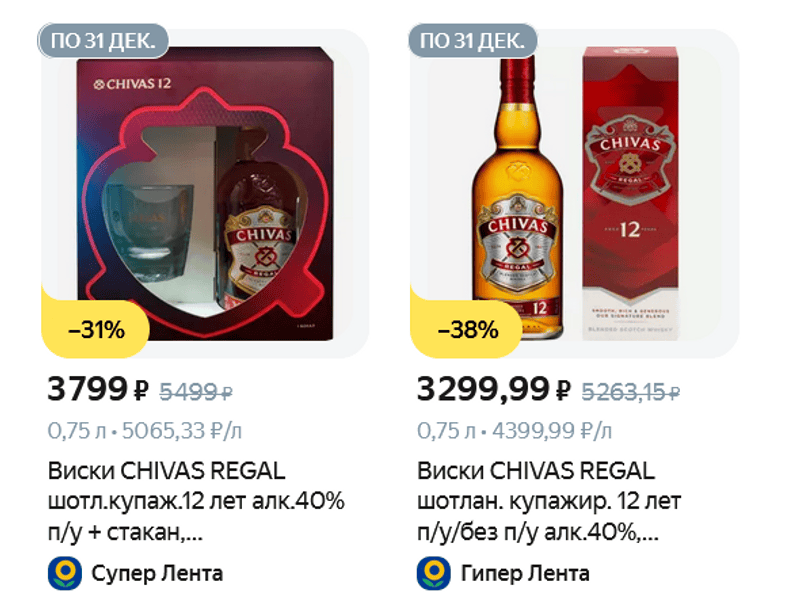The width and height of the screenshot is (800, 612).
Task: Click the crossed-out 5263,15 ₽ old price
Action: [x=631, y=392]
